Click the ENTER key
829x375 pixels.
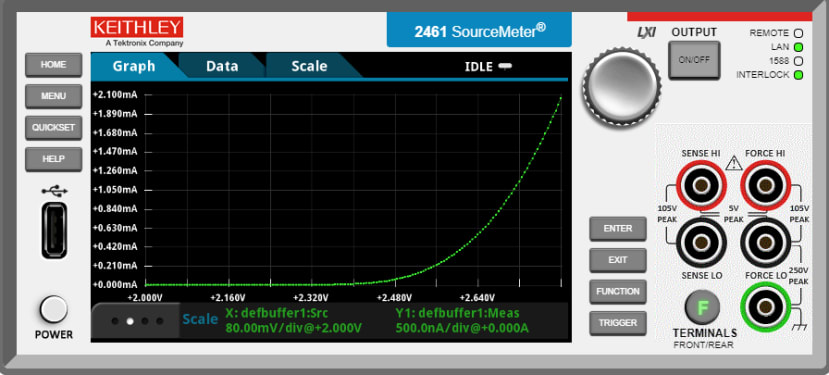(618, 229)
